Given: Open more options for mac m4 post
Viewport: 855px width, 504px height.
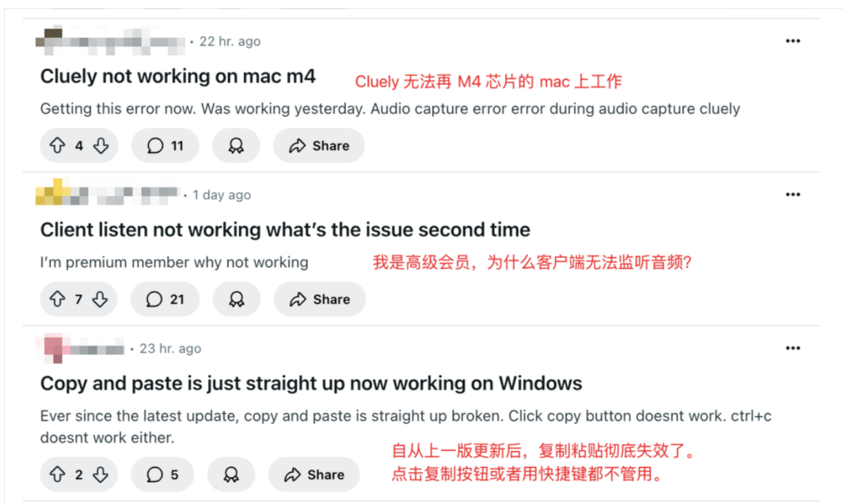Looking at the screenshot, I should point(792,41).
